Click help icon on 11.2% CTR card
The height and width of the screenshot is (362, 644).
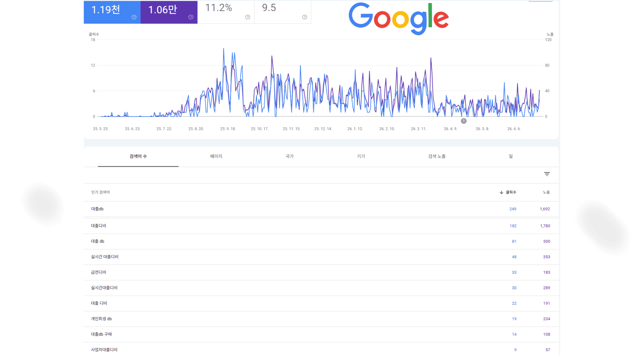click(x=248, y=17)
